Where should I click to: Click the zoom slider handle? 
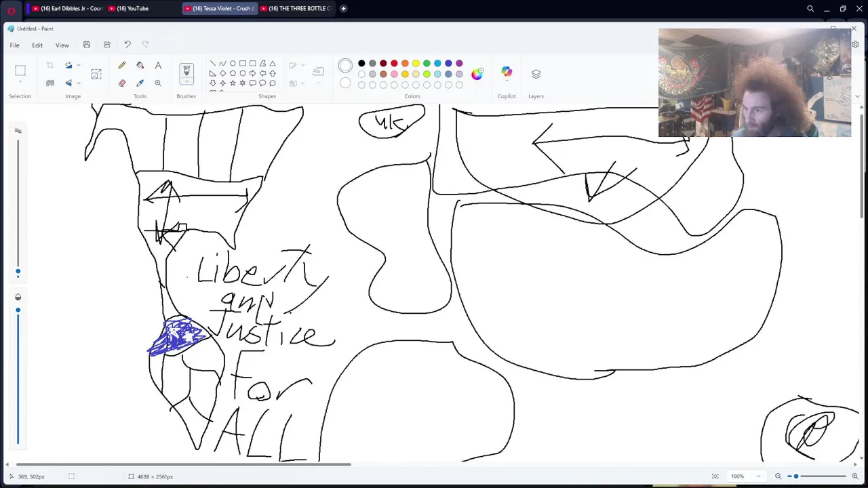tap(796, 476)
